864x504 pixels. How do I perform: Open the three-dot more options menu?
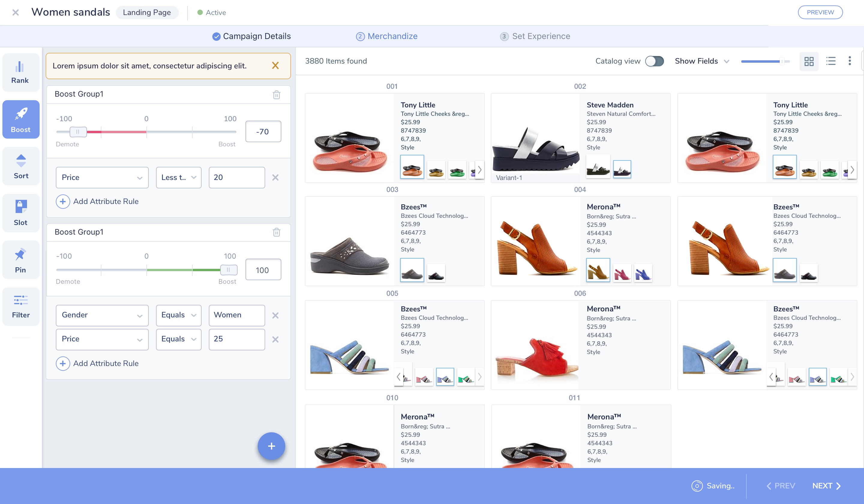(x=849, y=61)
